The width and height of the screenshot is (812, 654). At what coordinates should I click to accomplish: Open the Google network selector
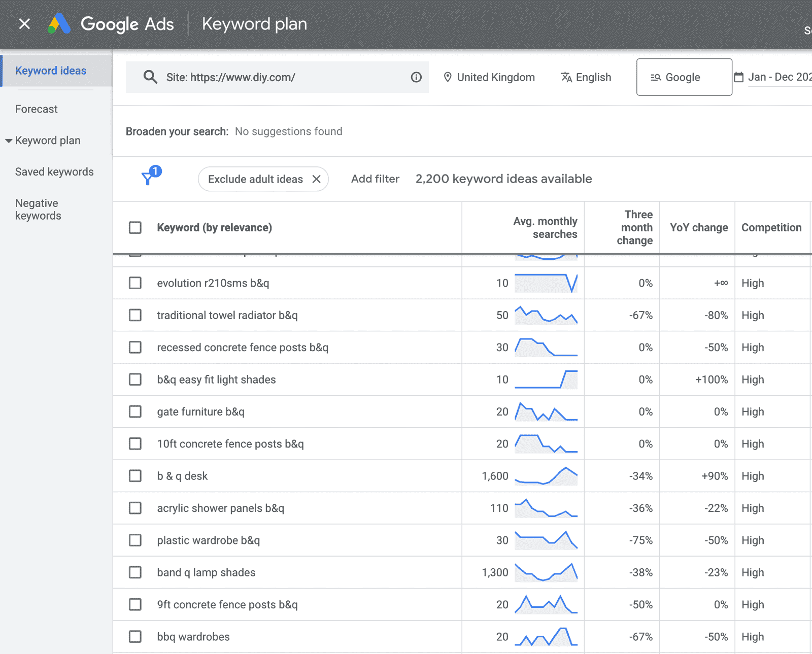point(684,77)
